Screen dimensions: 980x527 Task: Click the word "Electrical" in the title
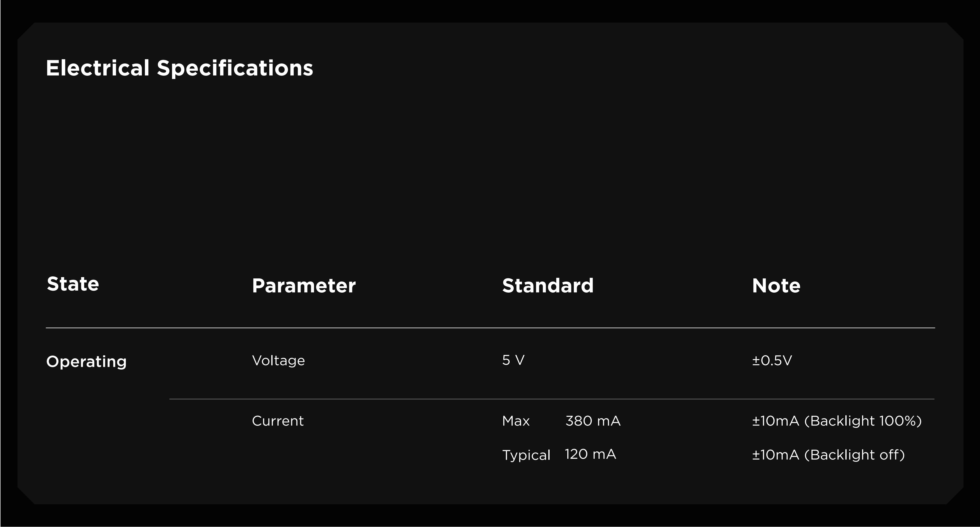click(x=97, y=68)
